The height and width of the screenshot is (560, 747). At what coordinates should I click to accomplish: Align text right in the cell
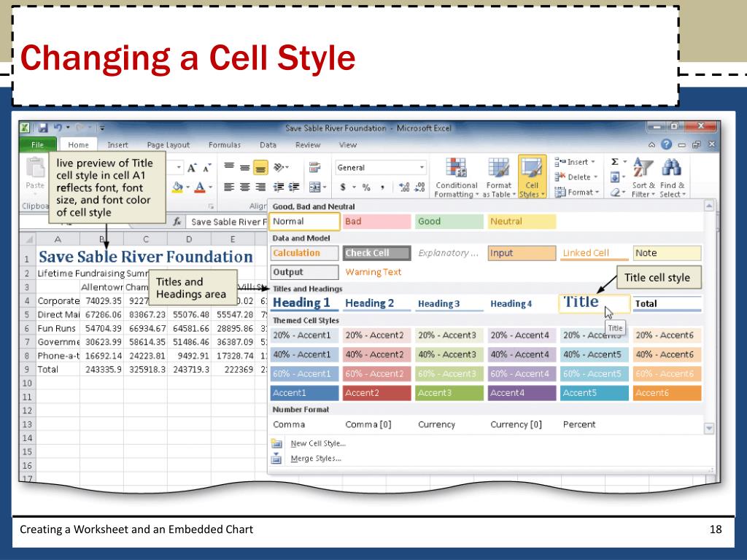point(260,187)
